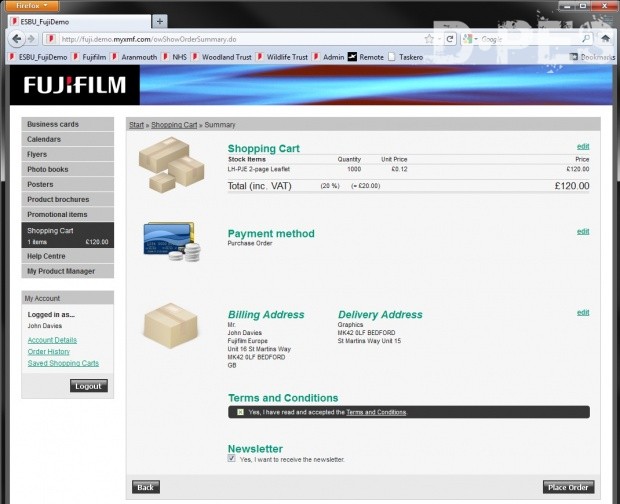Open the Calendars category
The image size is (620, 504).
68,139
